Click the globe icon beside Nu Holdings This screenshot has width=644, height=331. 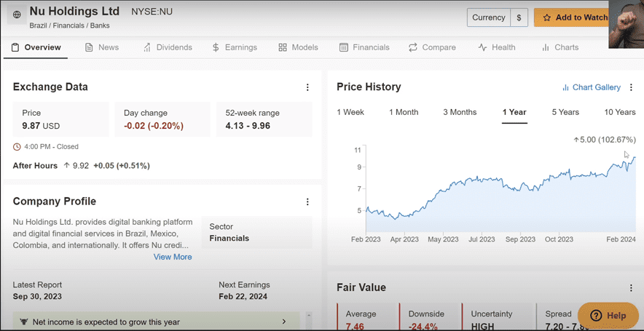pos(17,15)
